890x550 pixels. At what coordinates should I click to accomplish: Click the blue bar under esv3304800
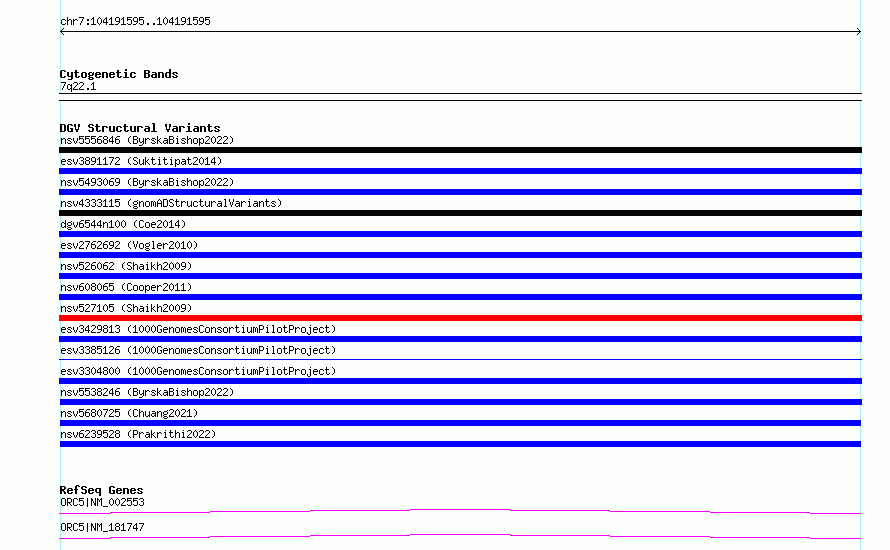pos(460,381)
